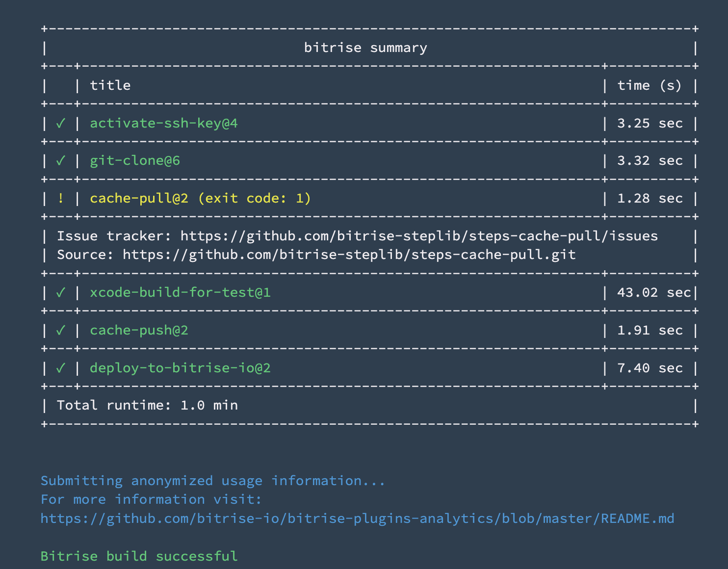This screenshot has width=728, height=569.
Task: Click the 'Total runtime: 1.0 min' line
Action: [x=147, y=405]
